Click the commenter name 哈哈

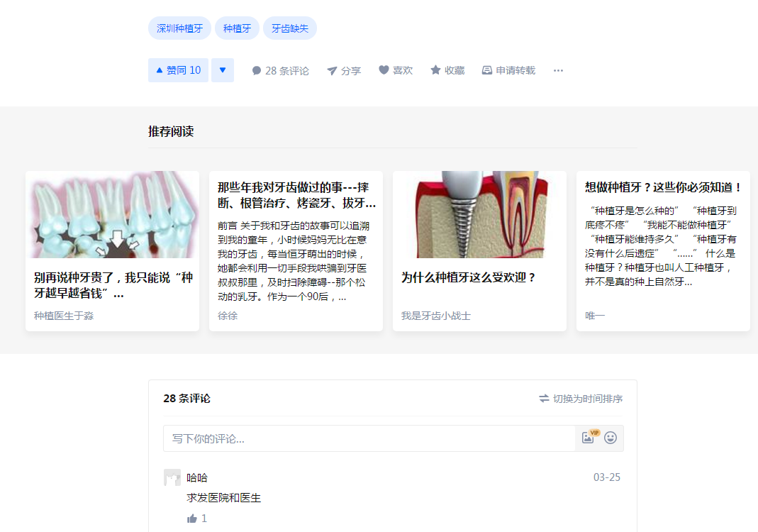point(196,478)
